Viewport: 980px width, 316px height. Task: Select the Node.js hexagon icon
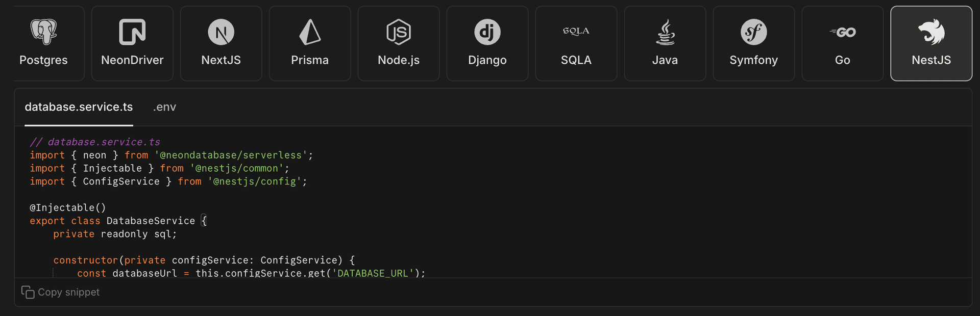399,32
